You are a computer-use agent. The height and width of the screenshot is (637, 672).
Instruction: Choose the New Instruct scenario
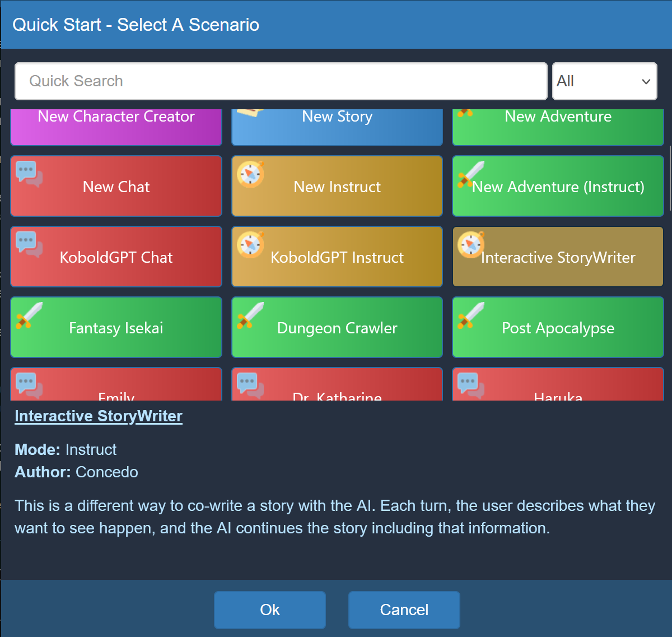(337, 186)
